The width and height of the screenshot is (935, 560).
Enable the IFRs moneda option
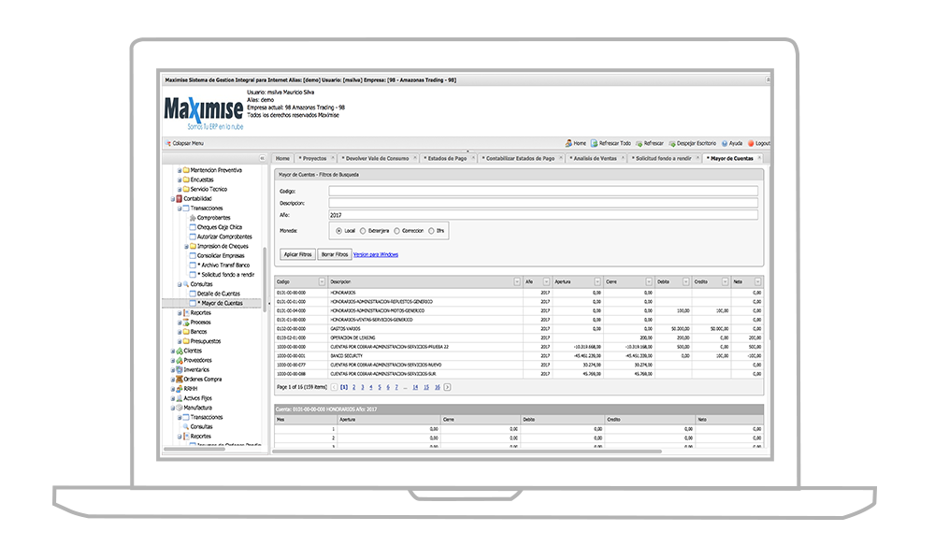[x=431, y=229]
